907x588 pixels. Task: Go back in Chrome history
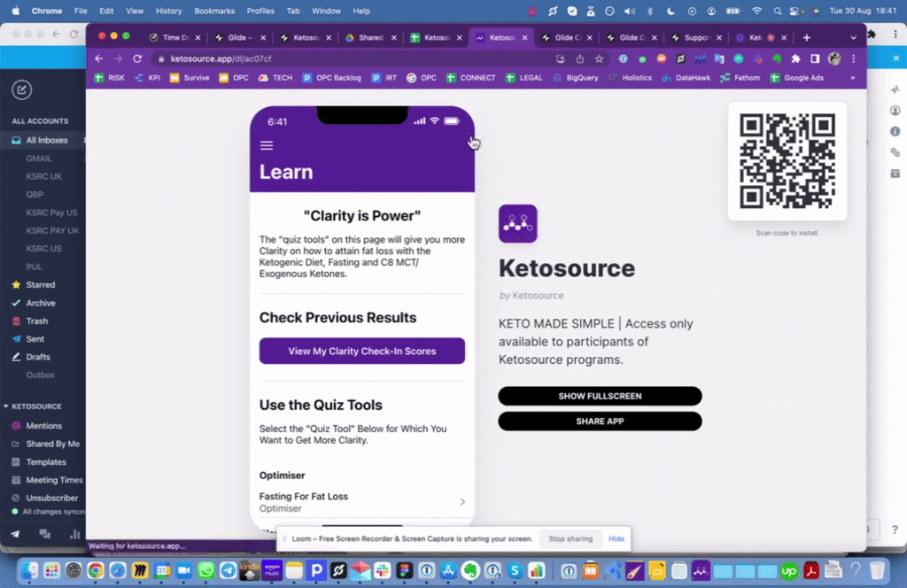[99, 58]
